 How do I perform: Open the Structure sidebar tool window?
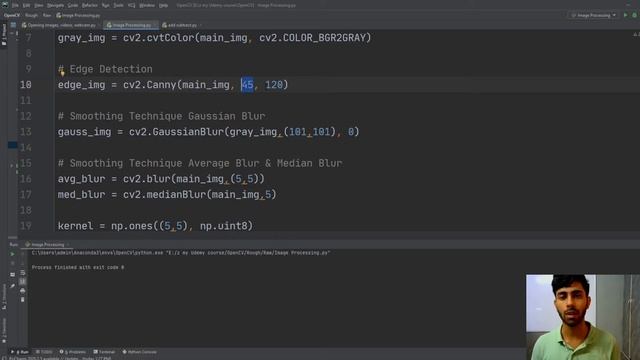4,296
